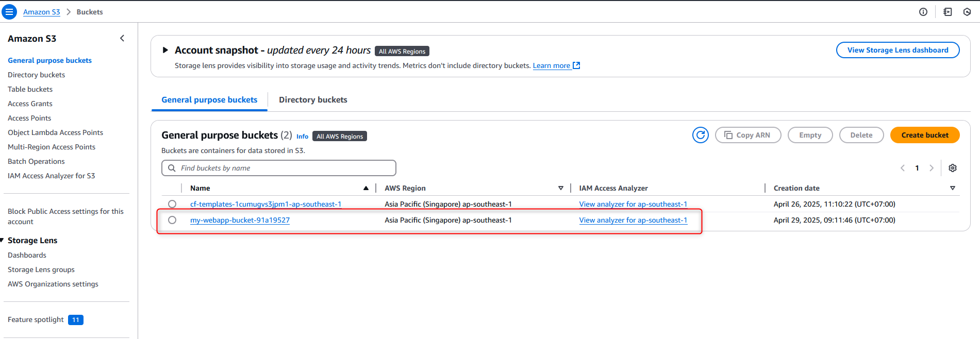Open the Amazon S3 breadcrumb link
This screenshot has height=339, width=980.
point(41,12)
